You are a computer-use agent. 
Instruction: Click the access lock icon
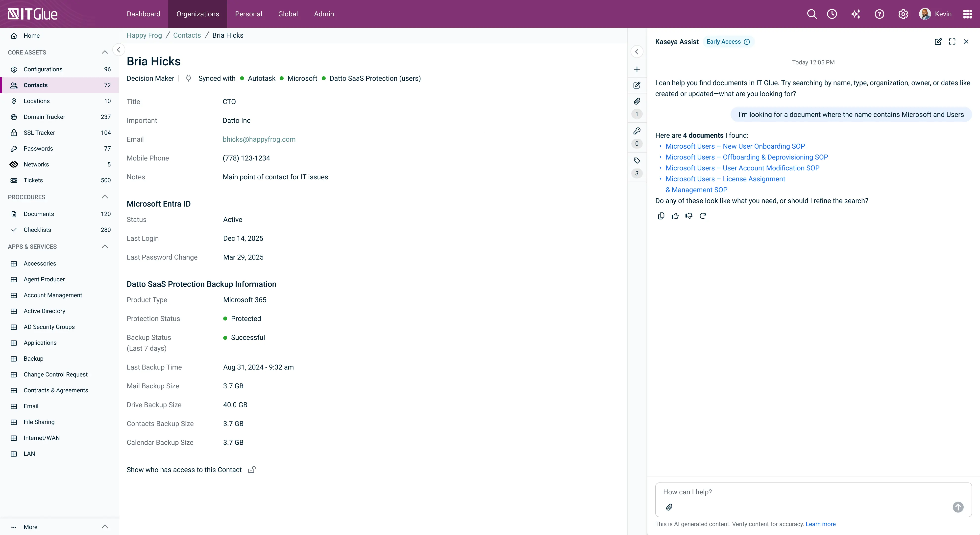252,470
